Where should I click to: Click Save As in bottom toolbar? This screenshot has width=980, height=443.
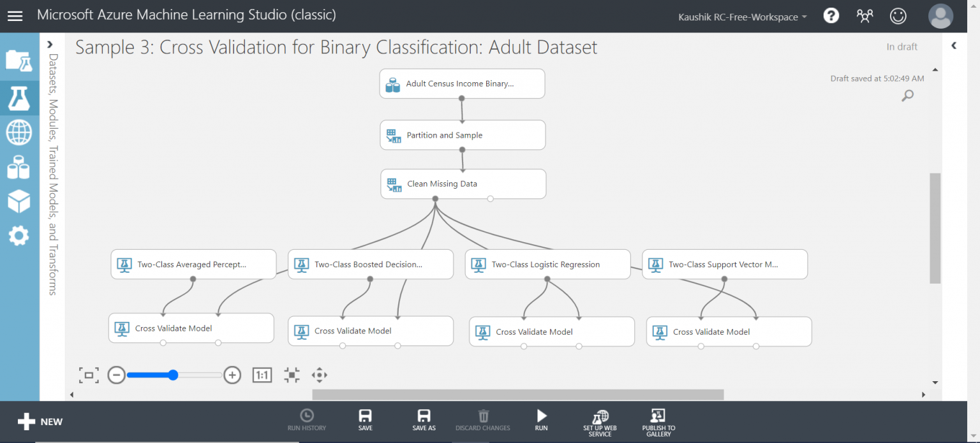424,420
